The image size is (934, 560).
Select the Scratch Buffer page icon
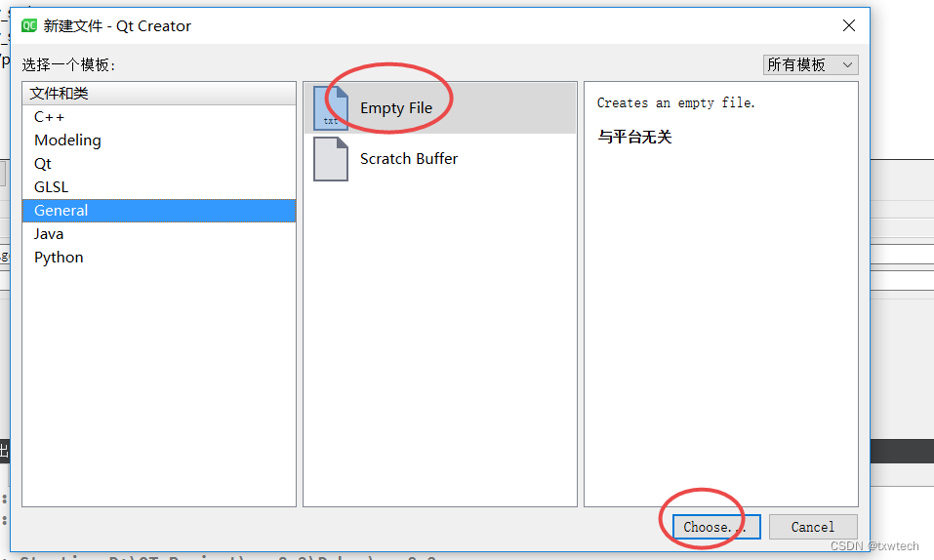pos(331,159)
